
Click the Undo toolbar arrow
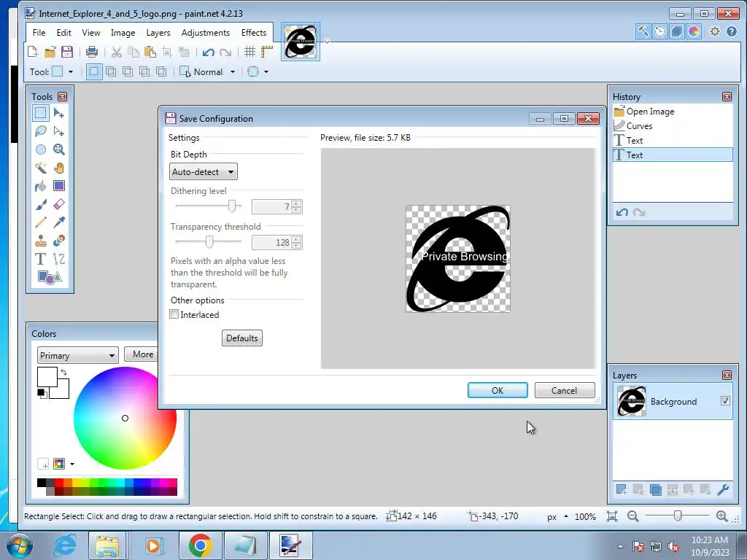(208, 52)
